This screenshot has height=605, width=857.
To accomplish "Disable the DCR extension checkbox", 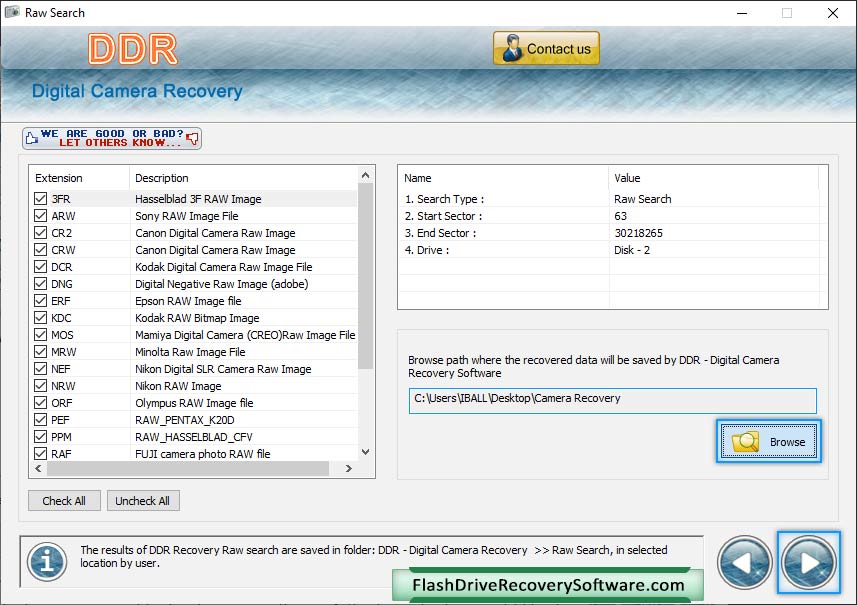I will (40, 266).
